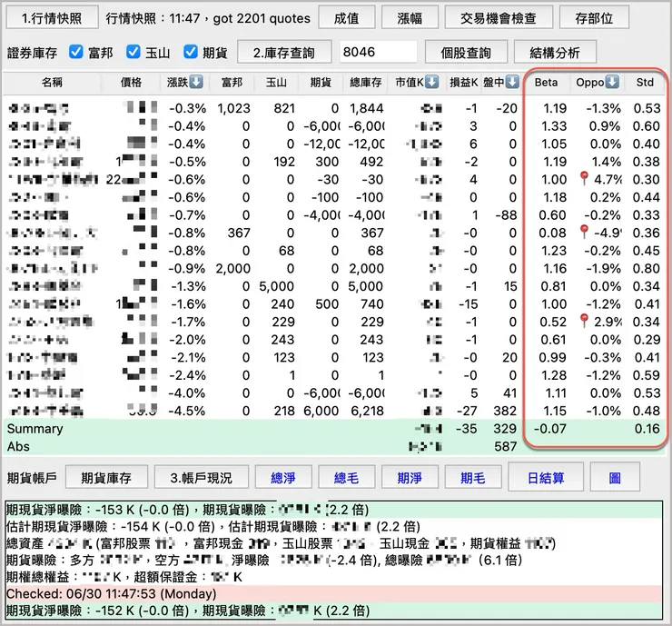Select the Abs row label
This screenshot has width=672, height=626.
(18, 446)
